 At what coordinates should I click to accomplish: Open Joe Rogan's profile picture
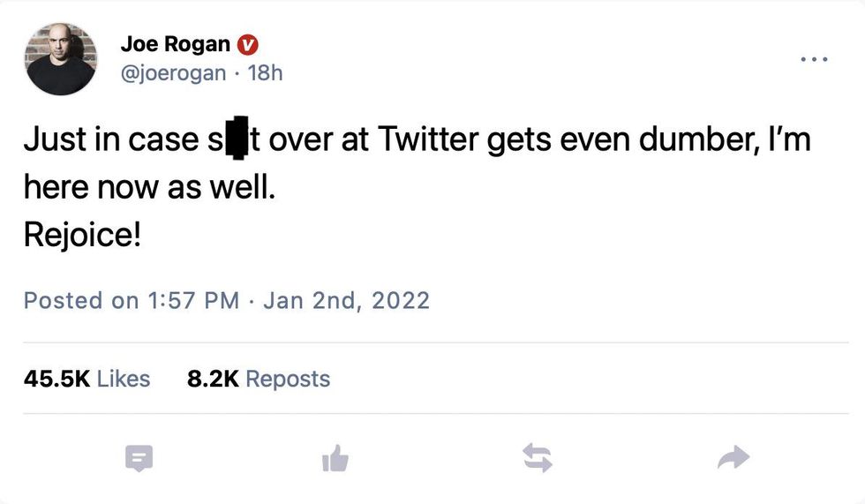coord(61,59)
